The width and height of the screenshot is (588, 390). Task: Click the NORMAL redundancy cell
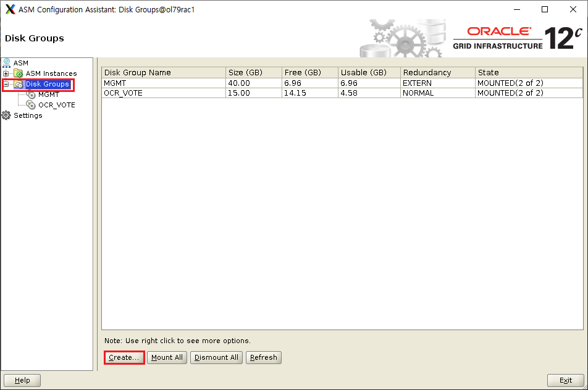coord(438,93)
